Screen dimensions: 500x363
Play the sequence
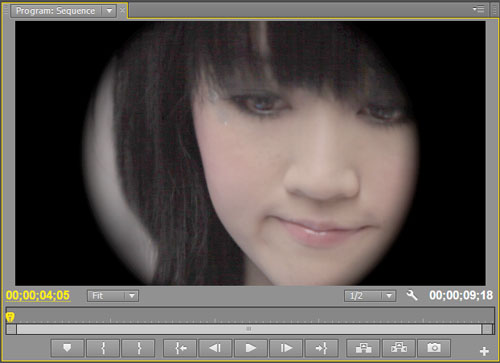(251, 348)
